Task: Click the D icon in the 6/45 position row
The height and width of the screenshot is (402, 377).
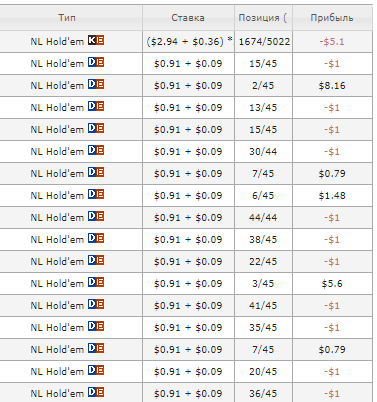Action: tap(92, 194)
